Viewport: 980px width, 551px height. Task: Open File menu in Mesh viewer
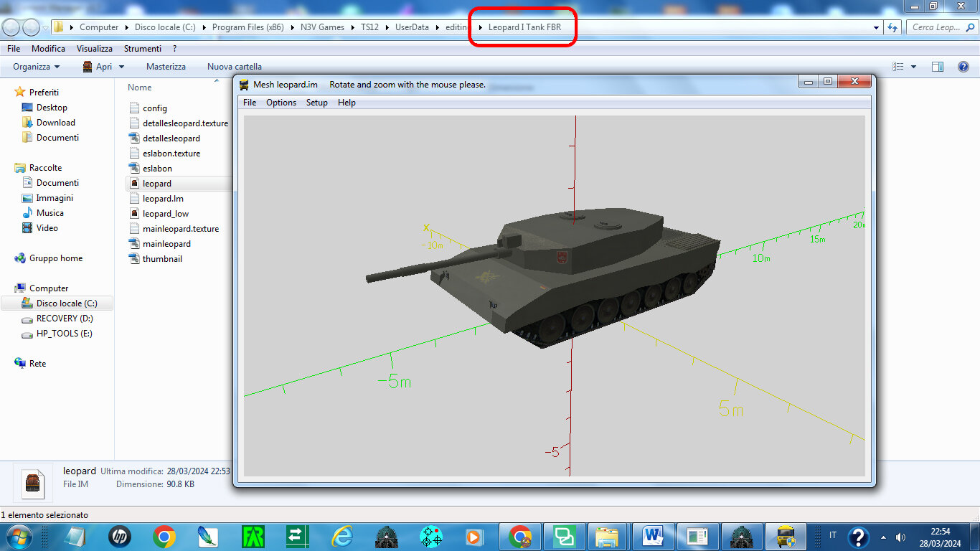[250, 103]
